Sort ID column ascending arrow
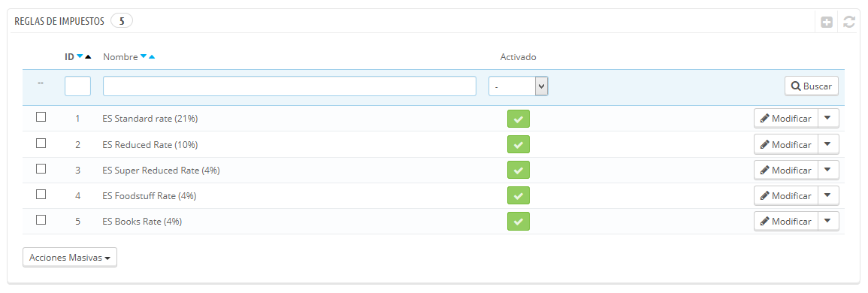Image resolution: width=868 pixels, height=293 pixels. coord(88,56)
